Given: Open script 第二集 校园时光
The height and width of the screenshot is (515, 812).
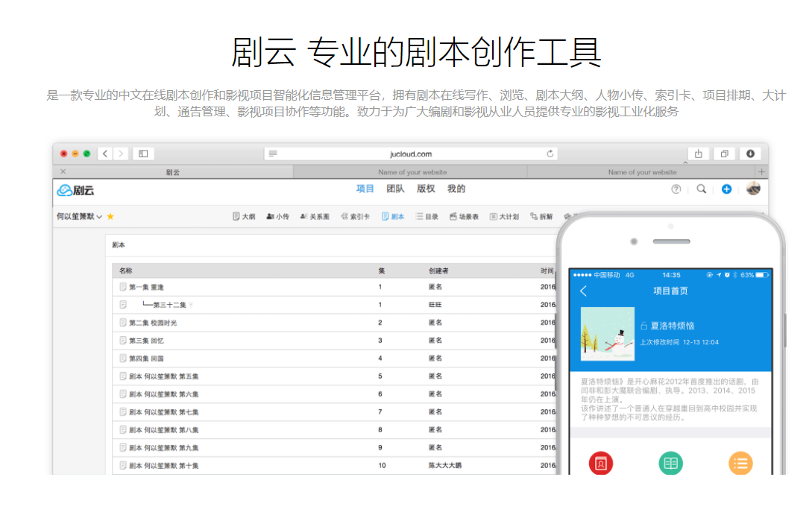Looking at the screenshot, I should click(x=153, y=323).
